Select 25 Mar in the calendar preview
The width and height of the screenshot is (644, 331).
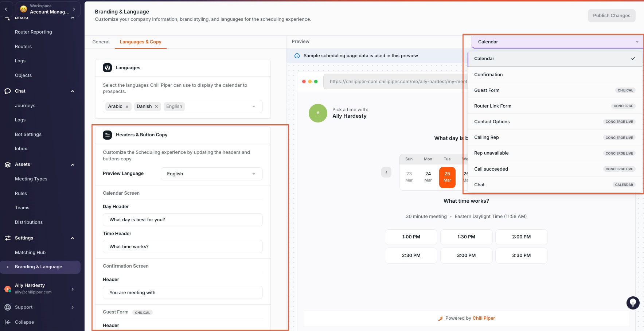(x=447, y=177)
